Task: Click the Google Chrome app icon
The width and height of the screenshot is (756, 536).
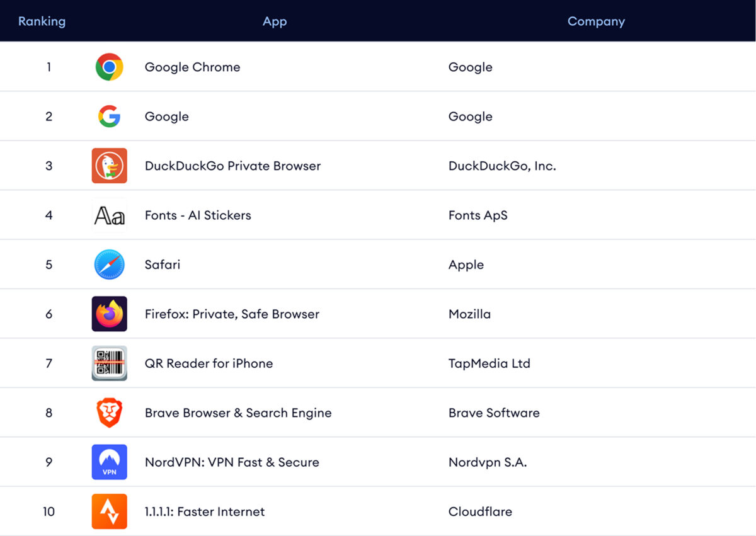Action: tap(109, 67)
